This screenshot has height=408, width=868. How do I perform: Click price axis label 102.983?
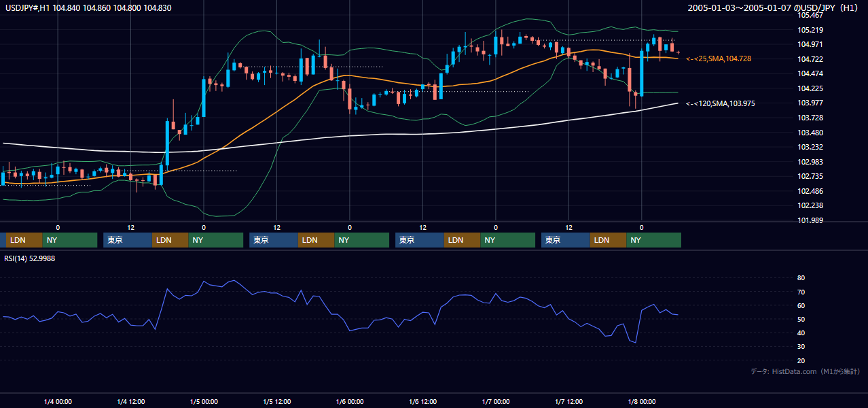click(x=812, y=162)
